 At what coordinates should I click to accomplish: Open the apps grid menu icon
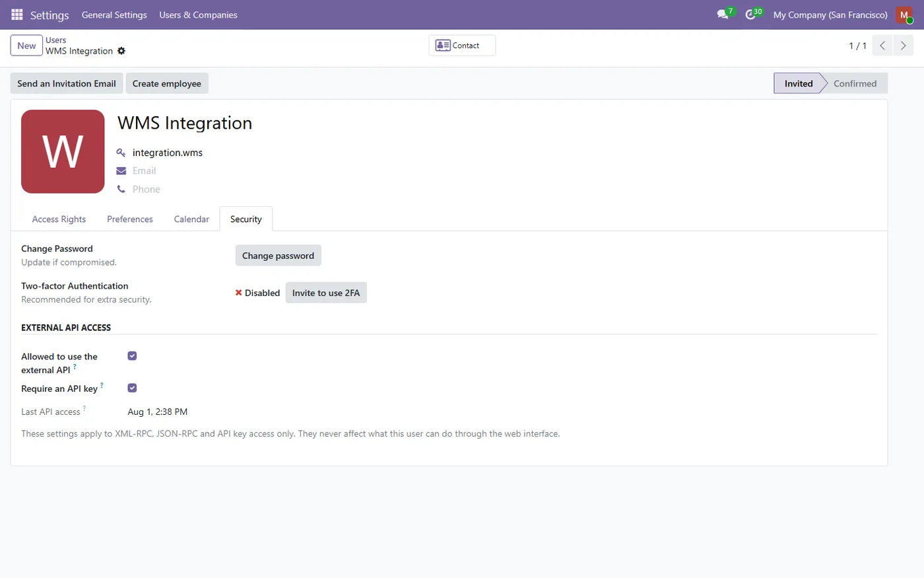point(17,15)
